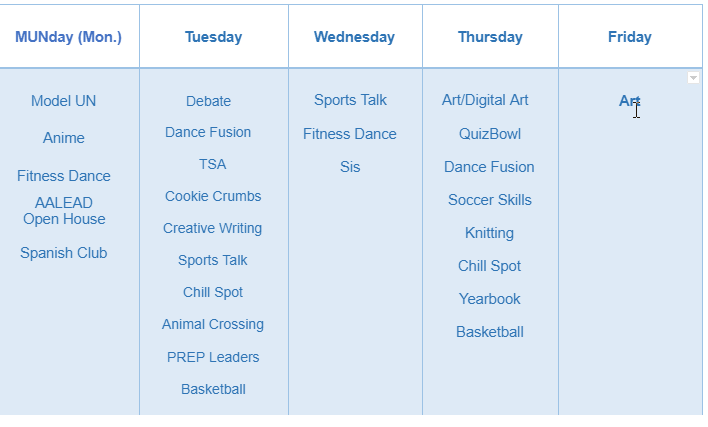Click the Anime club link

(64, 138)
